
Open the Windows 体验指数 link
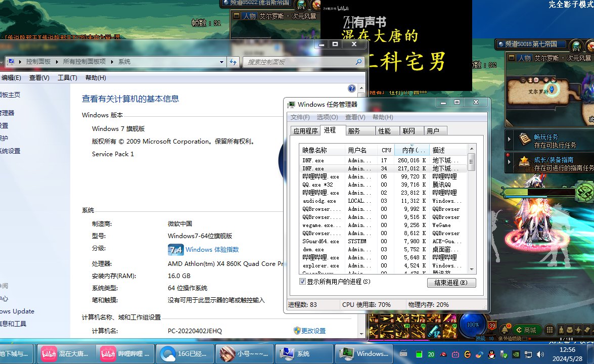pyautogui.click(x=212, y=250)
